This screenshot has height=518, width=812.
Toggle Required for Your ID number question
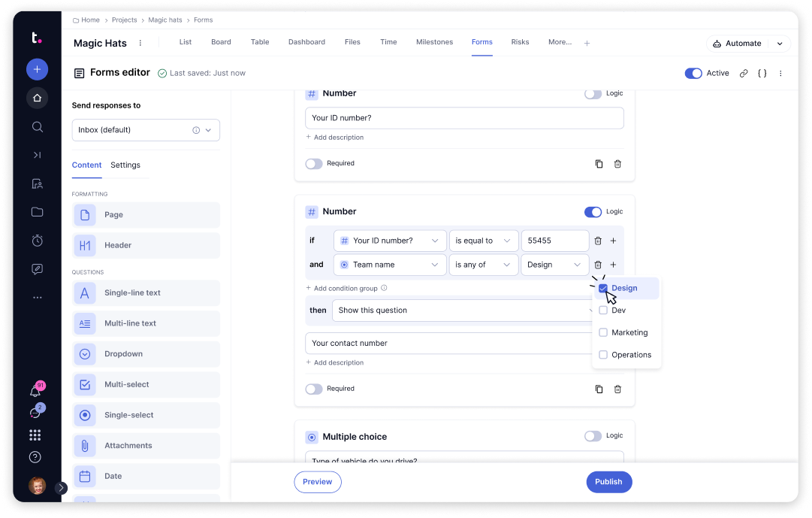point(314,164)
